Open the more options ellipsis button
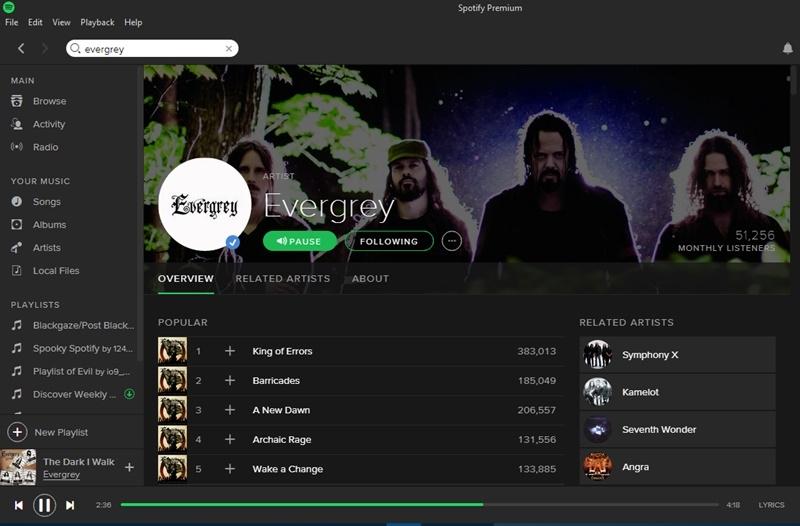The height and width of the screenshot is (526, 800). click(452, 241)
